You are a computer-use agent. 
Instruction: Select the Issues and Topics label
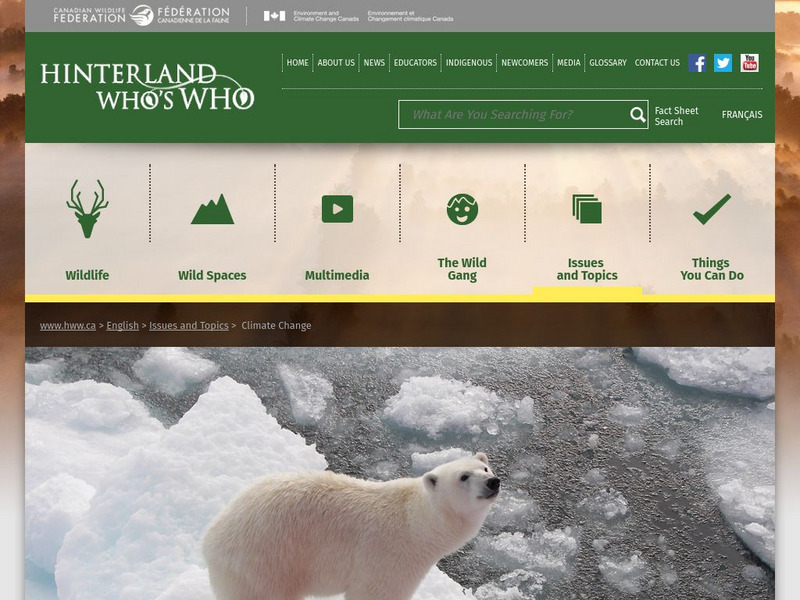[587, 269]
